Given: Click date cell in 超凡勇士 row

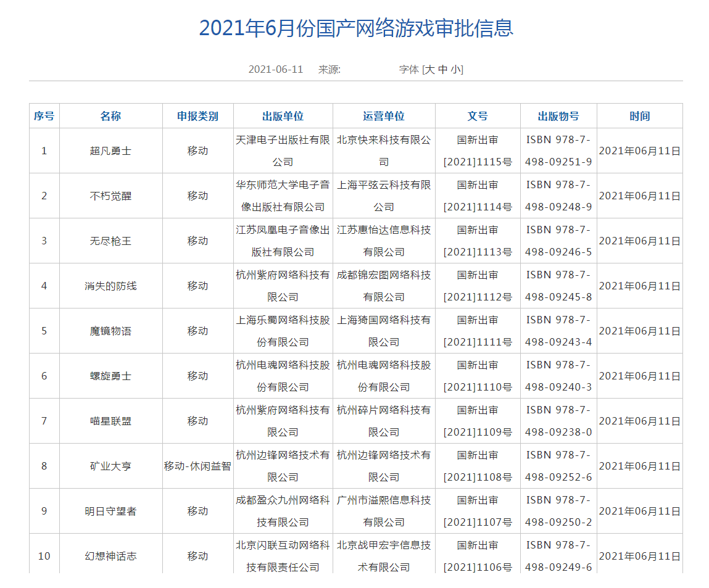Looking at the screenshot, I should [x=640, y=151].
